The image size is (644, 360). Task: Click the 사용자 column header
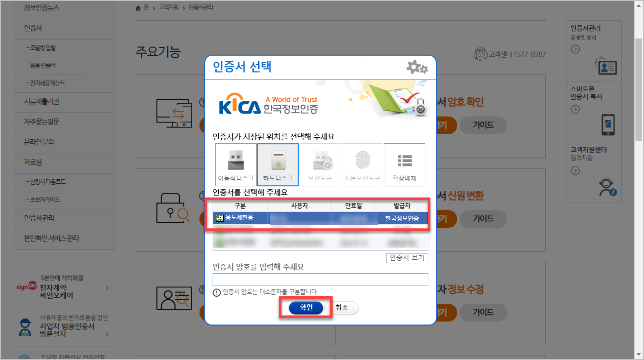[x=299, y=206]
